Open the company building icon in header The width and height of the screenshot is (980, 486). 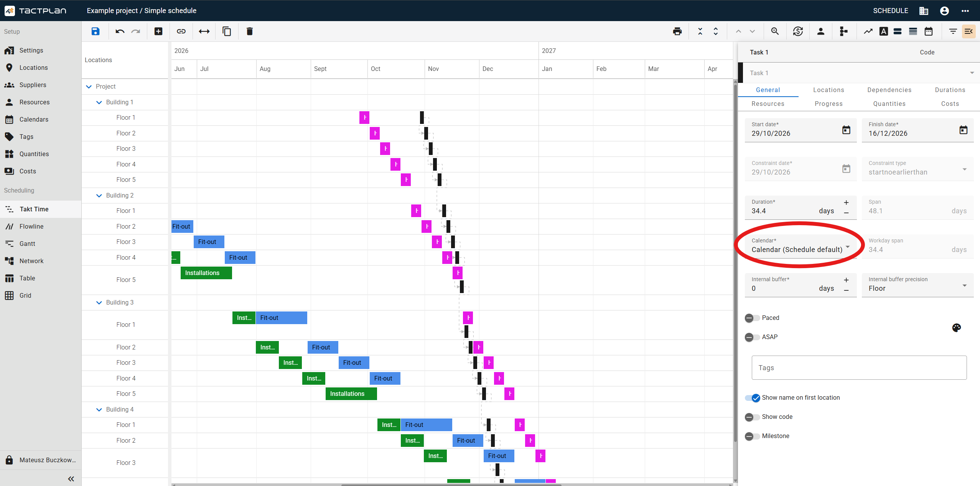tap(924, 11)
